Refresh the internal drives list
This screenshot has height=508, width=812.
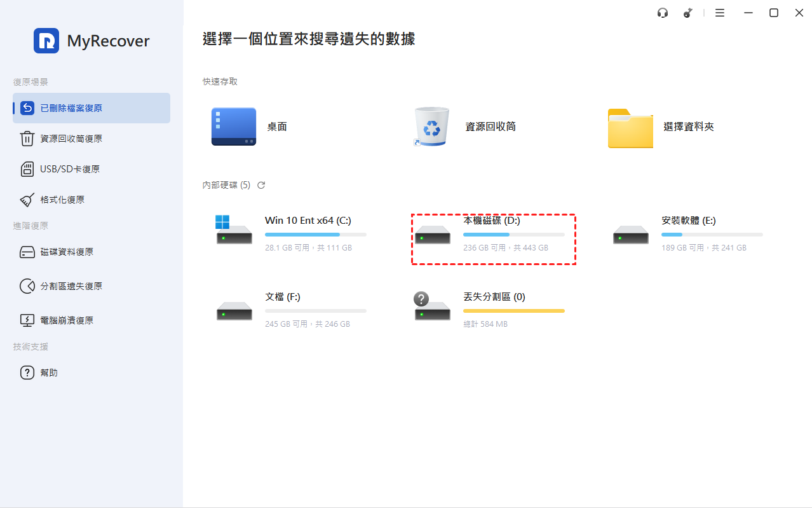261,185
